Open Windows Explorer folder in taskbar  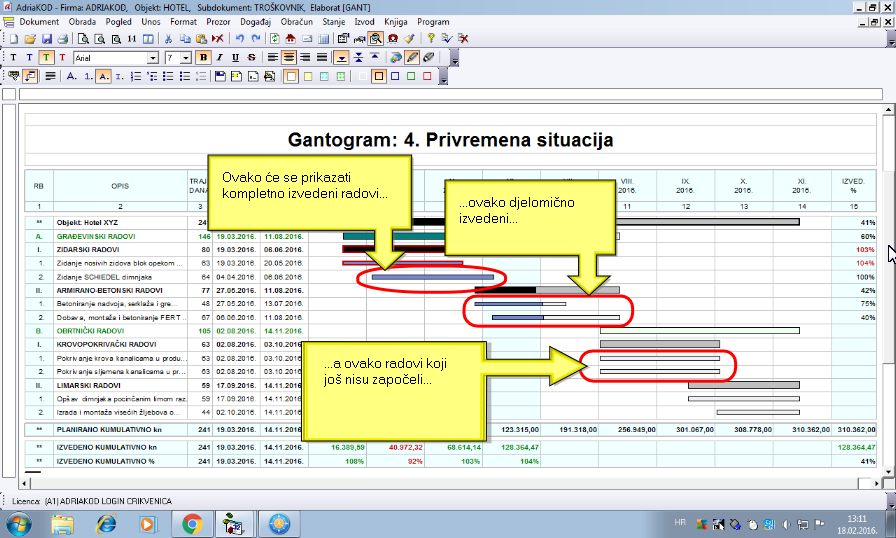(63, 524)
